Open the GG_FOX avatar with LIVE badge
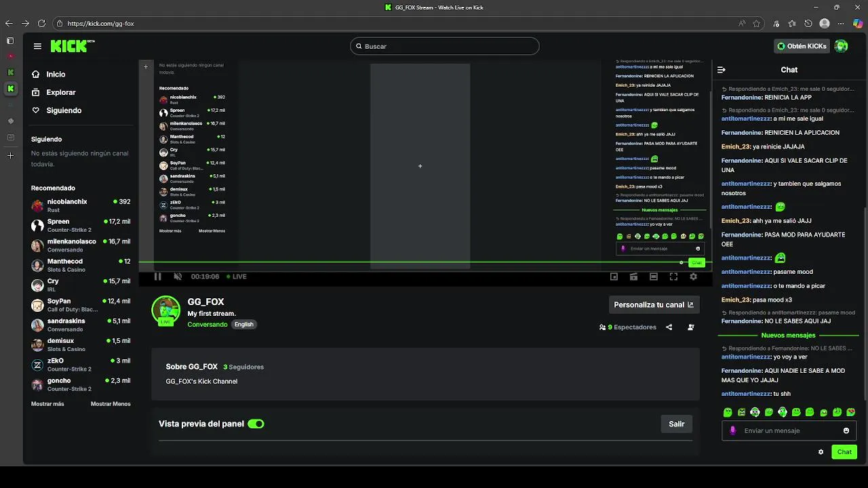This screenshot has width=868, height=488. (165, 311)
